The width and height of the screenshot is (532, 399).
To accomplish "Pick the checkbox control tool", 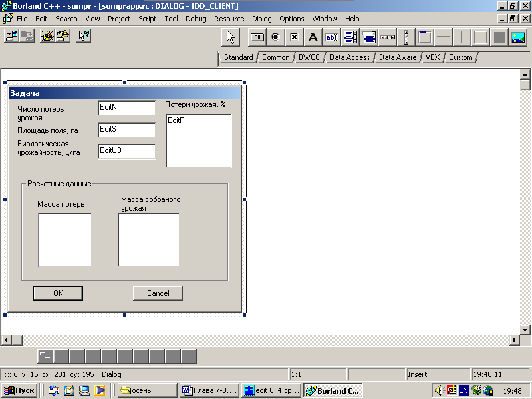I will 294,37.
